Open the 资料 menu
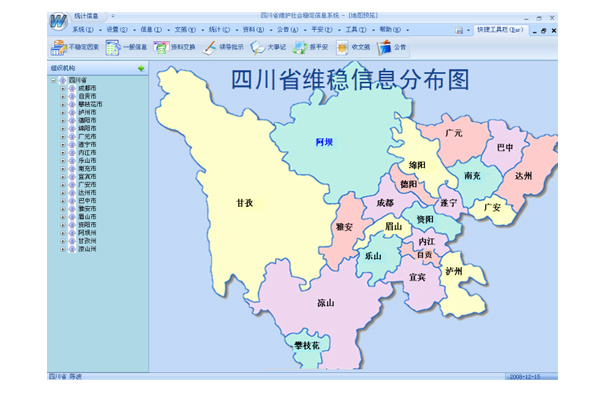609x397 pixels. click(x=254, y=30)
